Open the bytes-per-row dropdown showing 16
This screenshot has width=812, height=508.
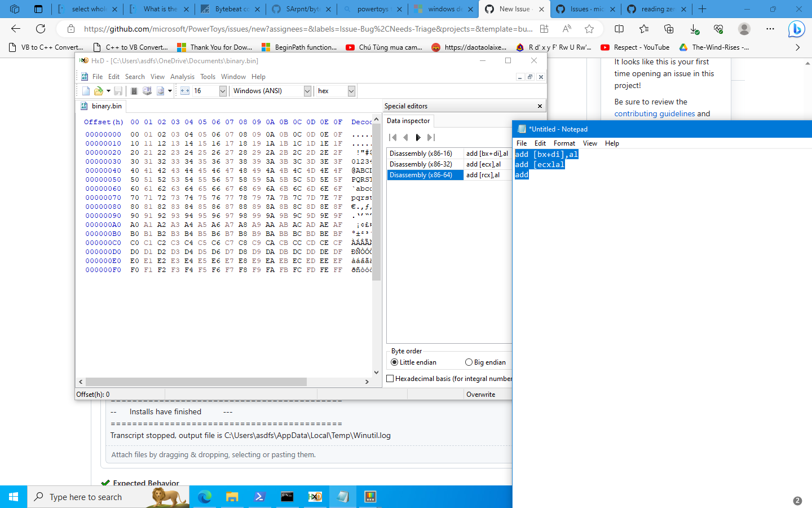click(222, 91)
